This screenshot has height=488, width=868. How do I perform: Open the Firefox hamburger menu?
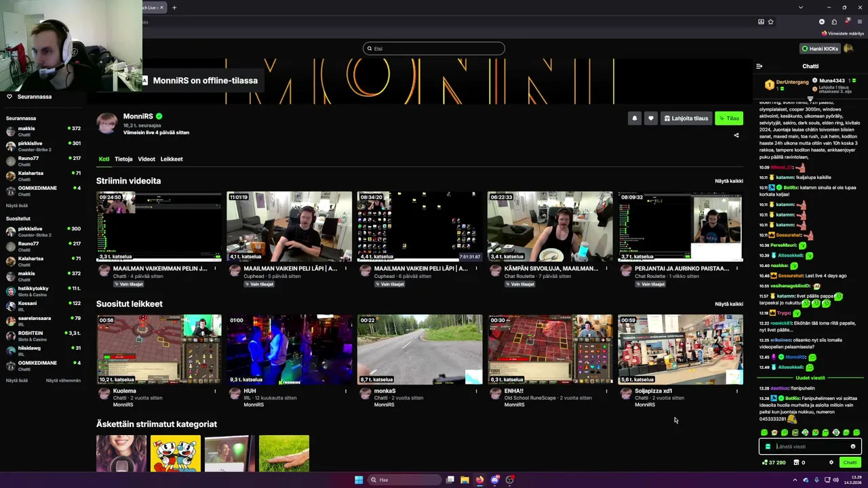click(861, 22)
